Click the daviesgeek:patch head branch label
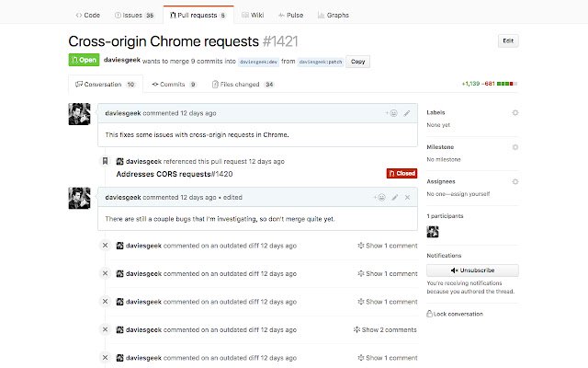The image size is (588, 368). click(x=321, y=62)
